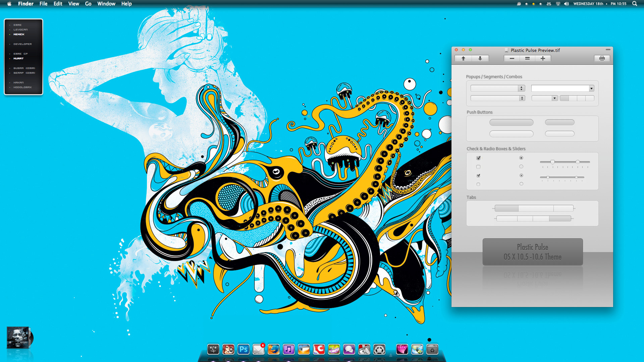
Task: Select the highlighted last tab in lower tab bar
Action: (560, 219)
